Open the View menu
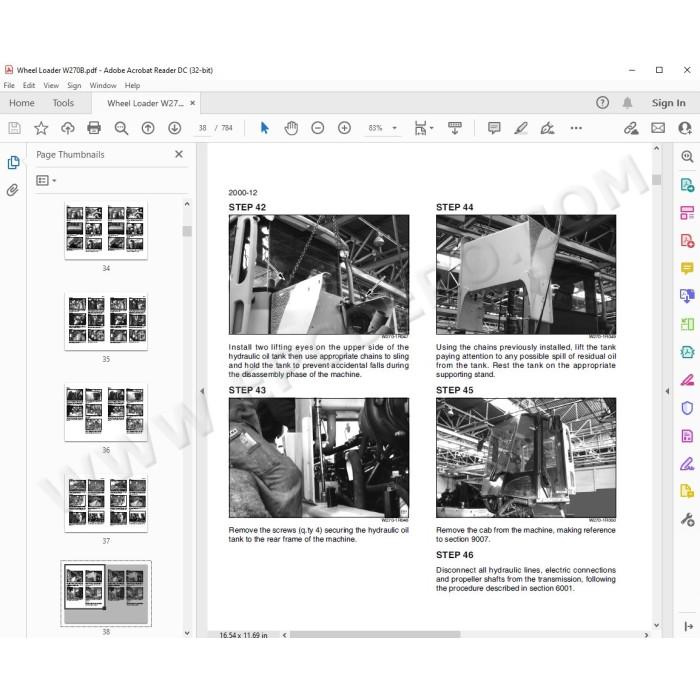The image size is (700, 700). 51,85
